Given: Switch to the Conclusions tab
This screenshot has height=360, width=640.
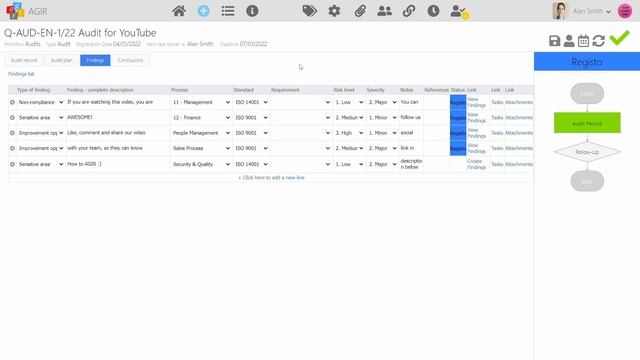Looking at the screenshot, I should pyautogui.click(x=130, y=60).
